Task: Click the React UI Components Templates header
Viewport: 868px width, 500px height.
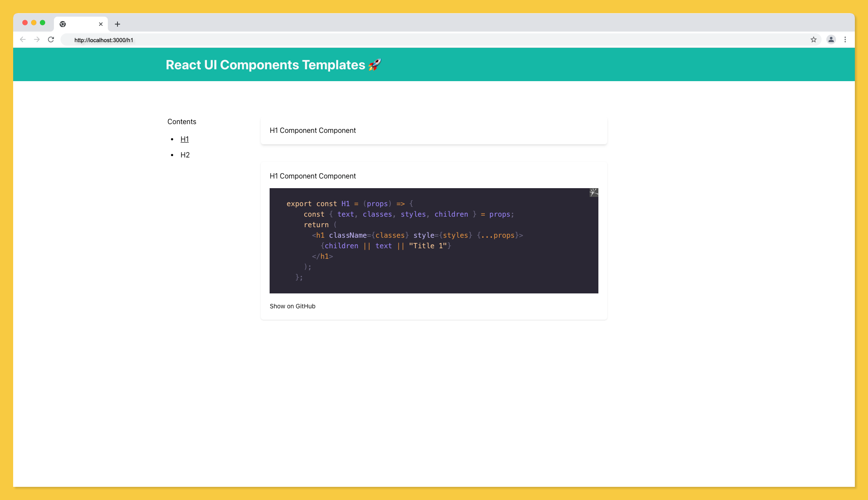Action: (x=273, y=64)
